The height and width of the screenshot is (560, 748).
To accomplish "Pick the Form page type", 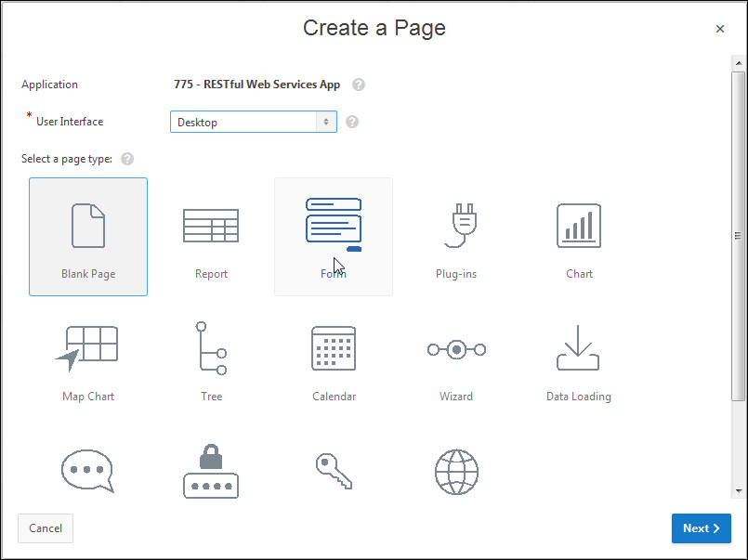I will (x=334, y=237).
